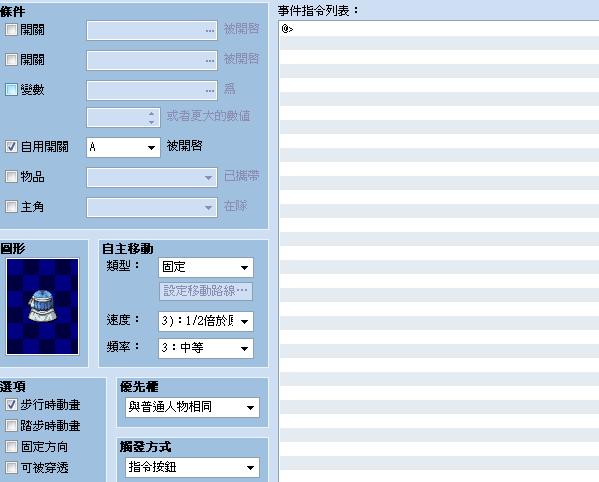Select the @> line in command list
Viewport: 599px width, 482px height.
(439, 29)
